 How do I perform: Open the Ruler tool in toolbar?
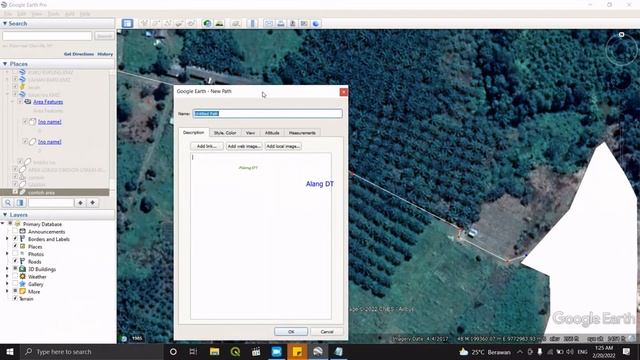[252, 23]
